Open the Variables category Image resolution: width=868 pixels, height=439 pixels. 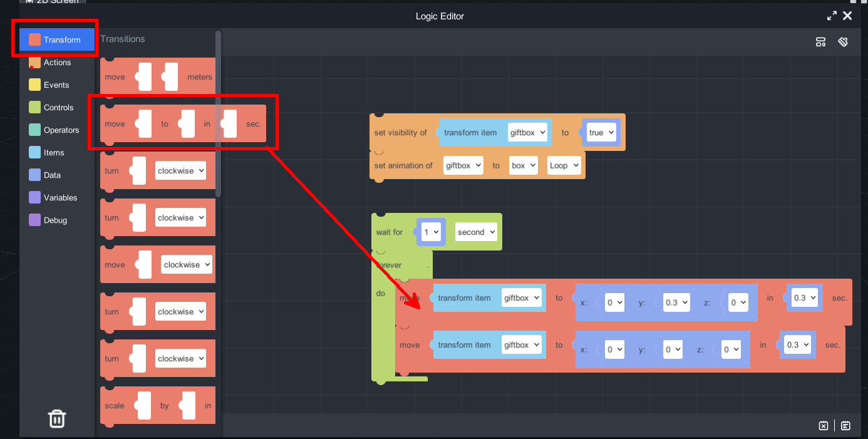point(60,198)
